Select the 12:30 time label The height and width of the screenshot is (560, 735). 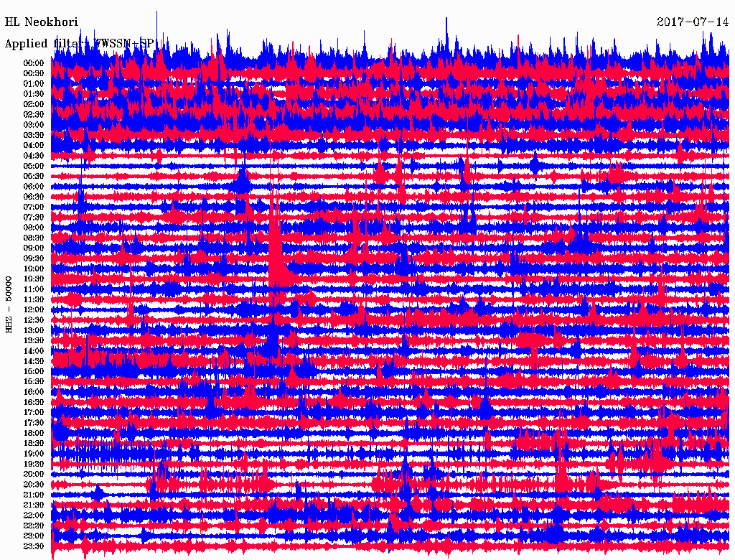[34, 320]
